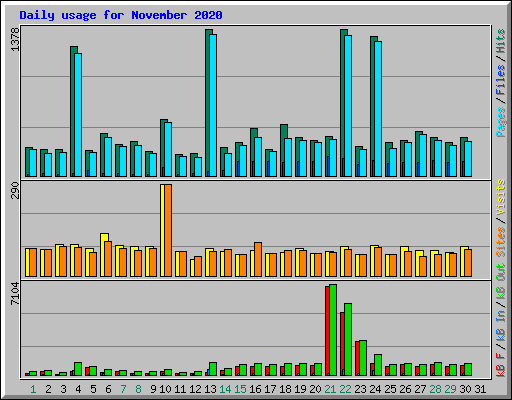
Task: Click the green kB Out bar for day 21
Action: pos(333,330)
